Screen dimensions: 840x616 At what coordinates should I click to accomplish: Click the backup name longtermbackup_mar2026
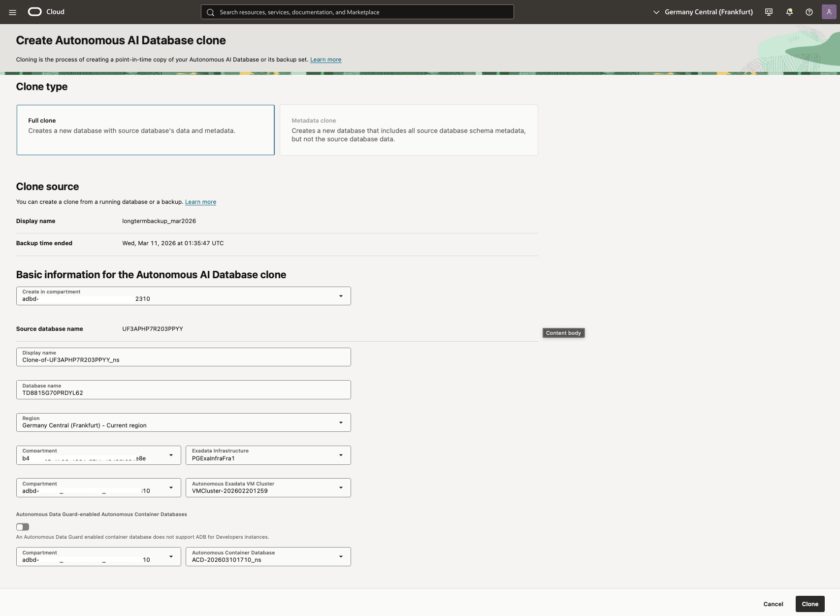[159, 221]
